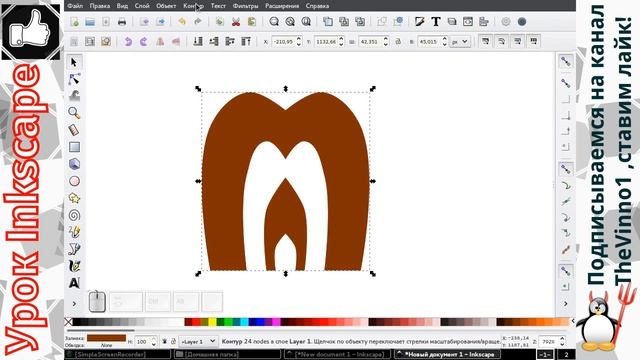Rotate selection 90 degrees counter-clockwise
The image size is (640, 360).
pyautogui.click(x=128, y=41)
